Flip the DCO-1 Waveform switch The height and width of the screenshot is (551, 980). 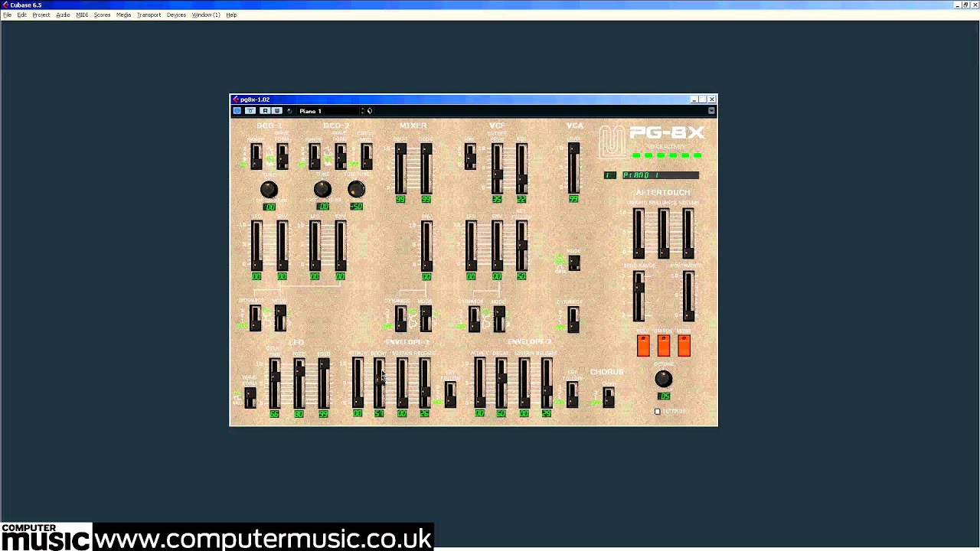282,157
